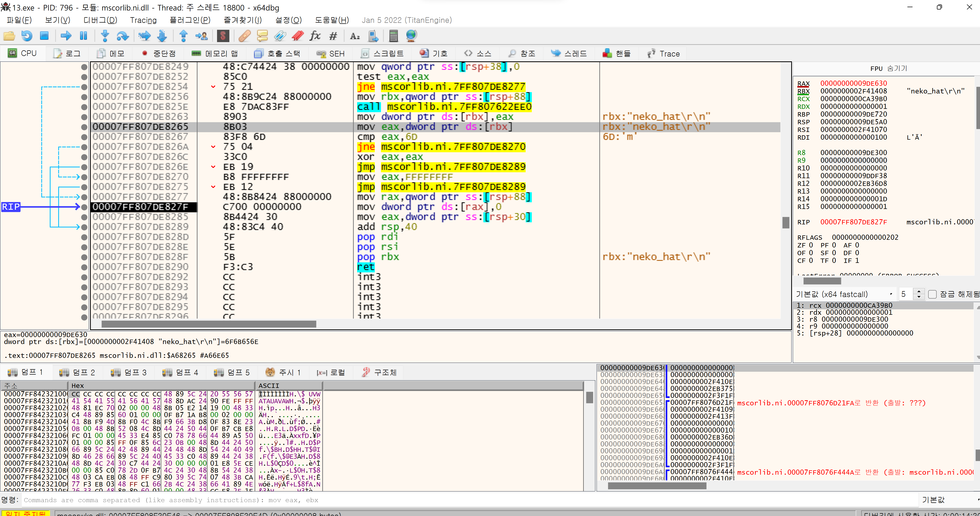Open patches with the bandage icon
The width and height of the screenshot is (980, 516).
[x=244, y=36]
